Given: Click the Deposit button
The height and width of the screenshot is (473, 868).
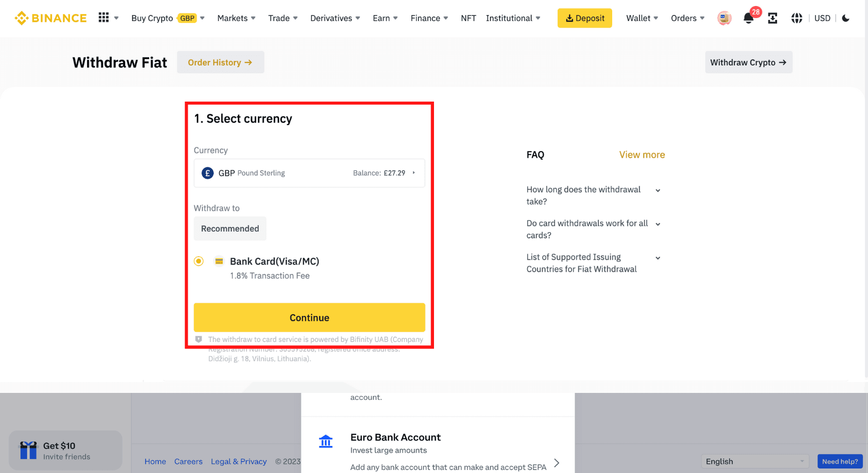Looking at the screenshot, I should [x=585, y=18].
